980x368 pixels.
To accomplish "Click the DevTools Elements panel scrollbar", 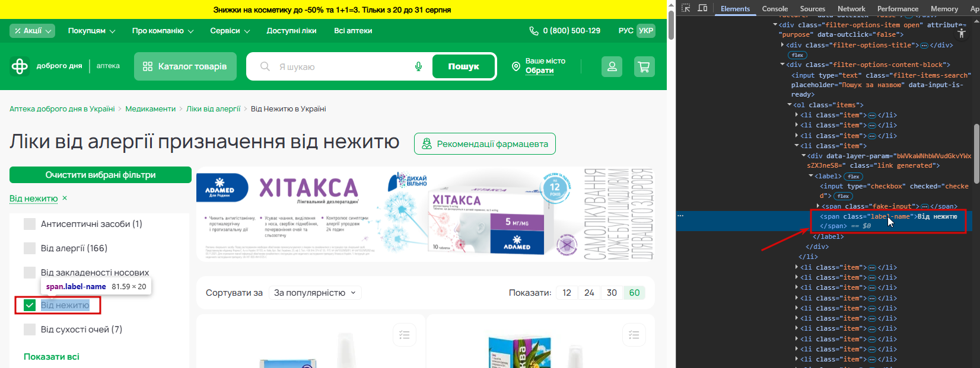I will coord(976,154).
